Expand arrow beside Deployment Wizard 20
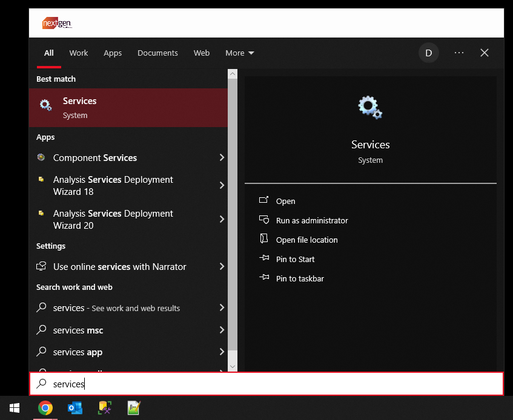513x420 pixels. pyautogui.click(x=222, y=219)
